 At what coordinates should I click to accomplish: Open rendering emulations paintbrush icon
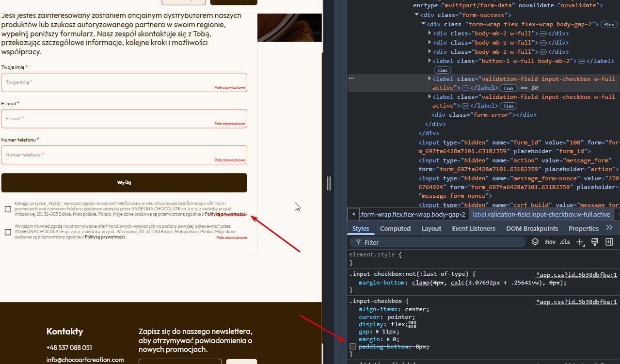click(595, 242)
